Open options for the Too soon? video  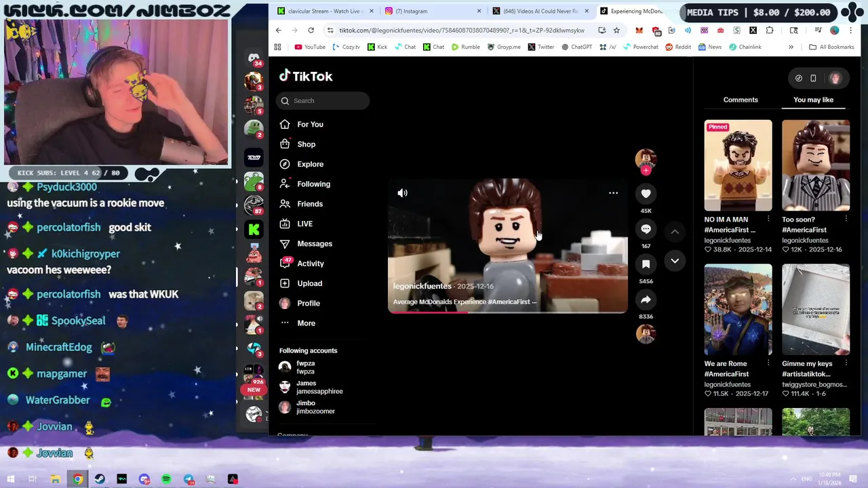(x=846, y=219)
